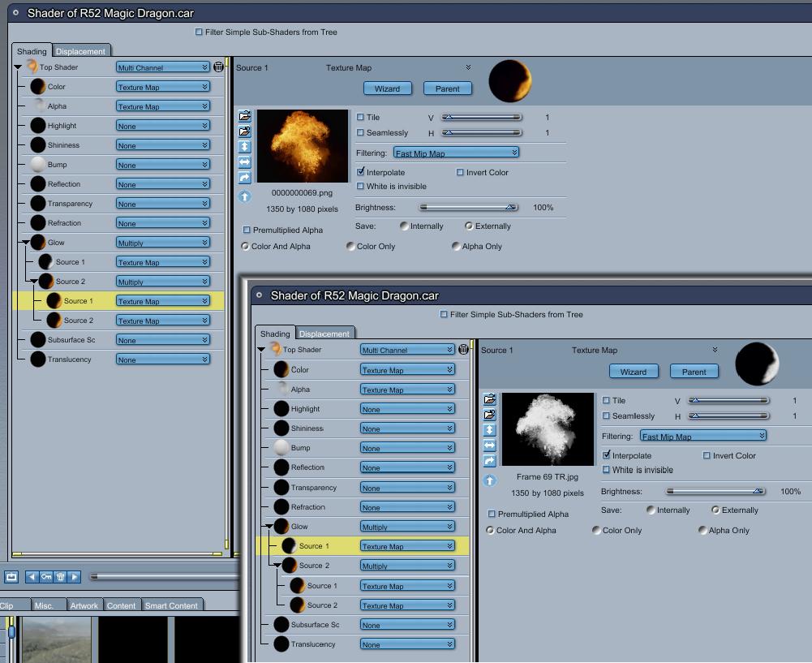Enable Premultiplied Alpha in front window
The height and width of the screenshot is (663, 812).
(x=492, y=514)
